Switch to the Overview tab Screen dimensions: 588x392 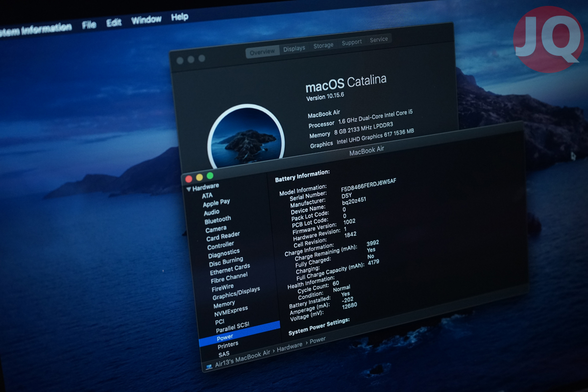click(x=263, y=52)
